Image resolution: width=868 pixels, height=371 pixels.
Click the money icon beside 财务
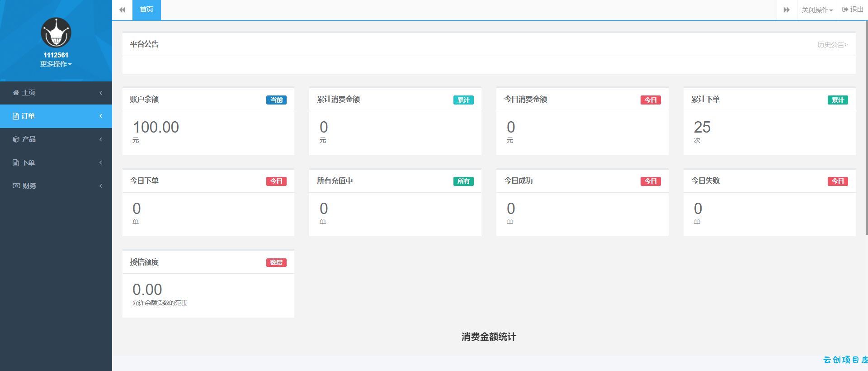[16, 186]
